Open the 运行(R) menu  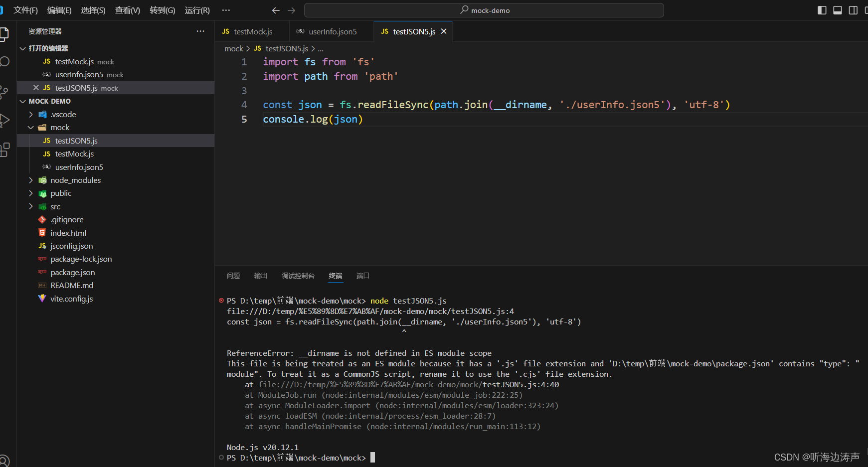click(x=196, y=10)
